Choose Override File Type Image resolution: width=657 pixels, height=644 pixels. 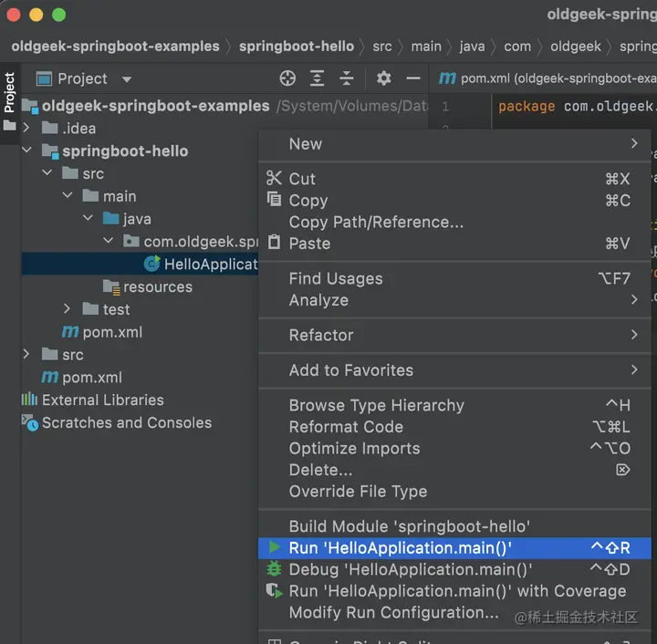click(x=454, y=491)
